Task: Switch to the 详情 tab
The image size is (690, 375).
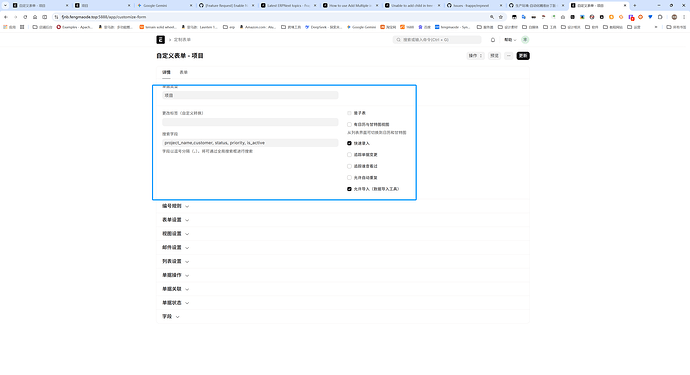Action: (x=166, y=72)
